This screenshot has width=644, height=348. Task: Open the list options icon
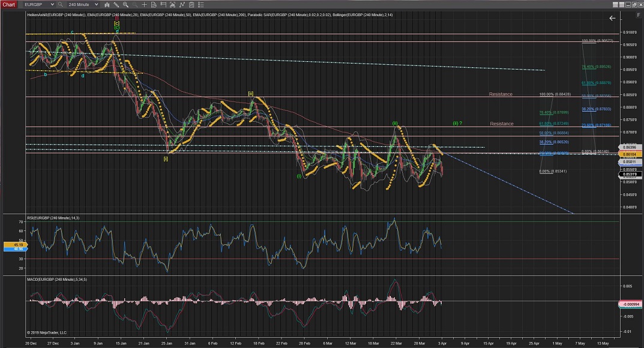coord(201,5)
